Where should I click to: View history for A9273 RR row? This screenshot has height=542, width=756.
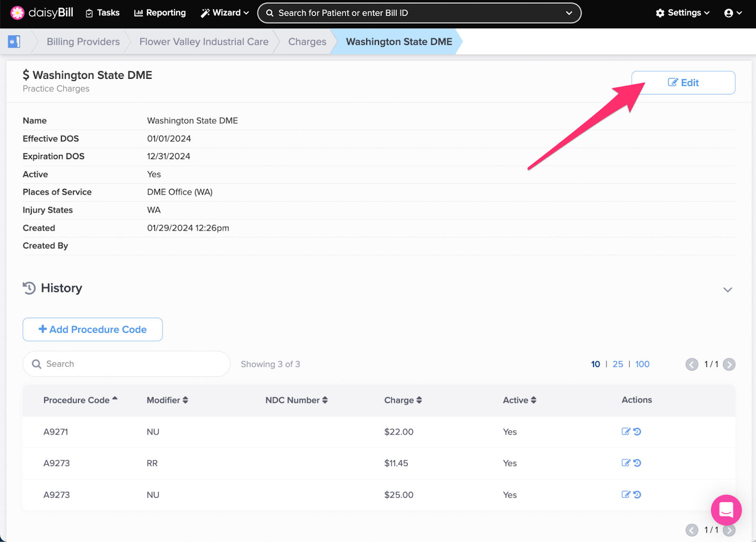(x=637, y=463)
